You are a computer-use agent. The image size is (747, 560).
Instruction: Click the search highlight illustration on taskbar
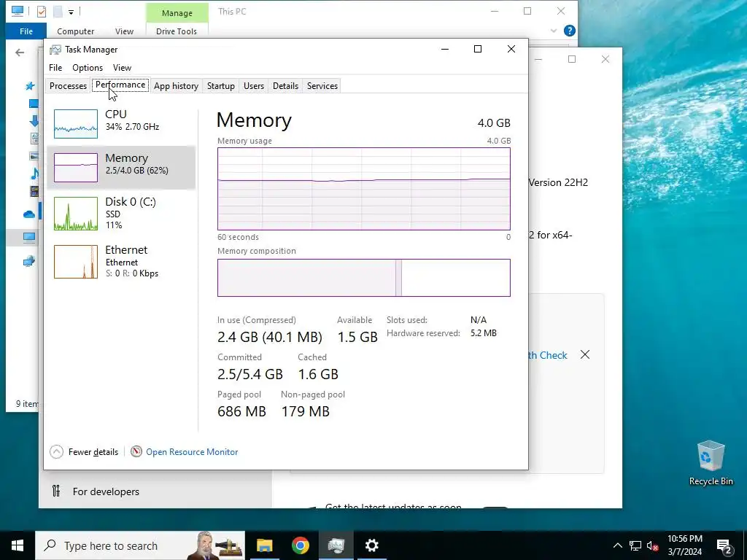point(215,545)
